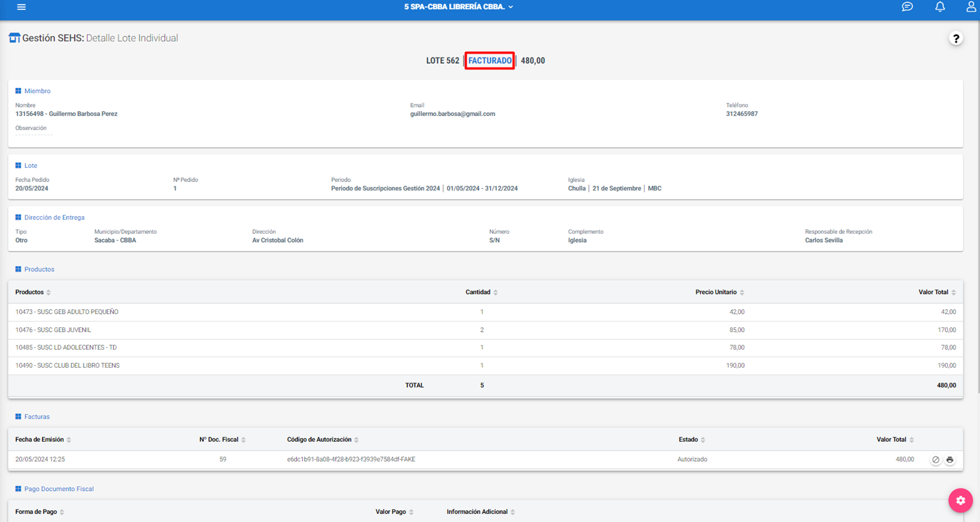The image size is (980, 522).
Task: Open the pink settings gear button
Action: pos(960,501)
